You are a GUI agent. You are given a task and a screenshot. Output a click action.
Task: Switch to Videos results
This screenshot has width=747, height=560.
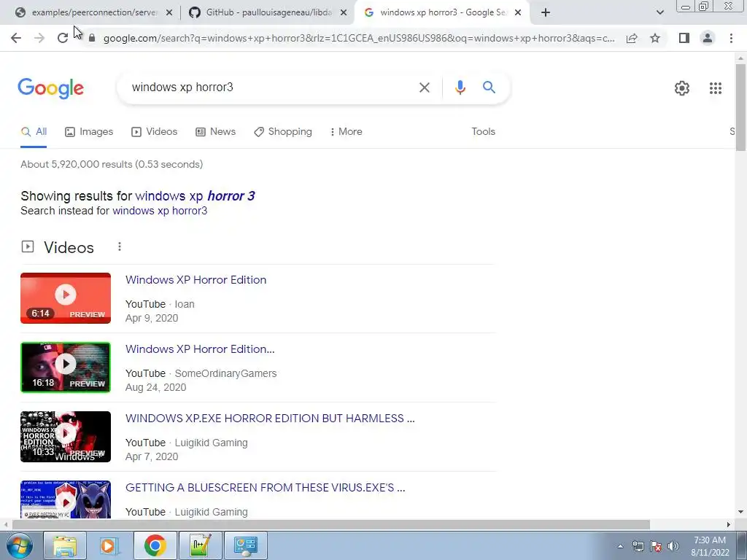coord(155,132)
